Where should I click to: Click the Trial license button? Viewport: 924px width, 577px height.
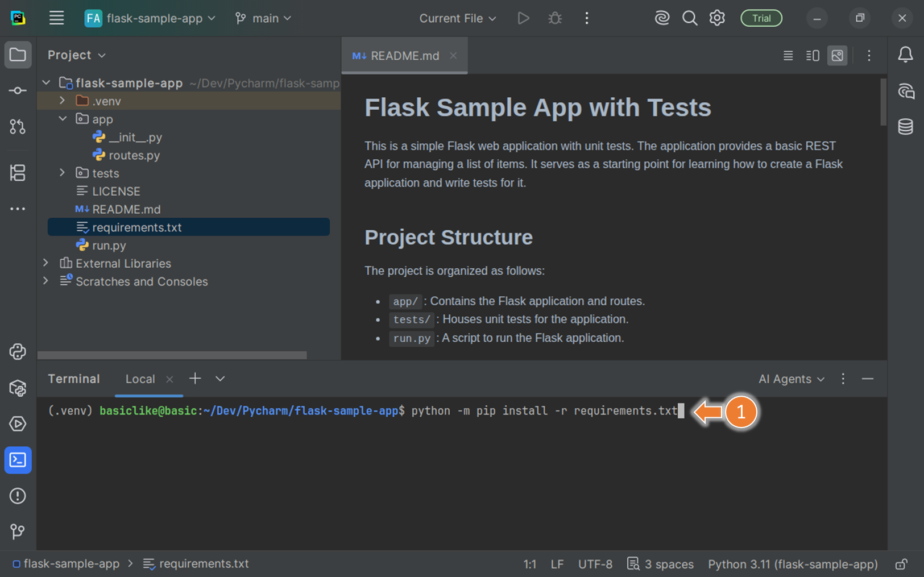pos(761,18)
